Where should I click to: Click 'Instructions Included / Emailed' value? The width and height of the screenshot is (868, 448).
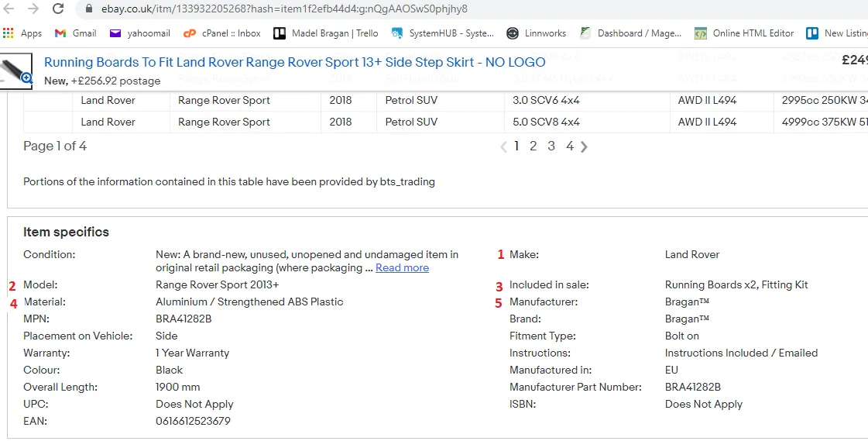[x=741, y=353]
